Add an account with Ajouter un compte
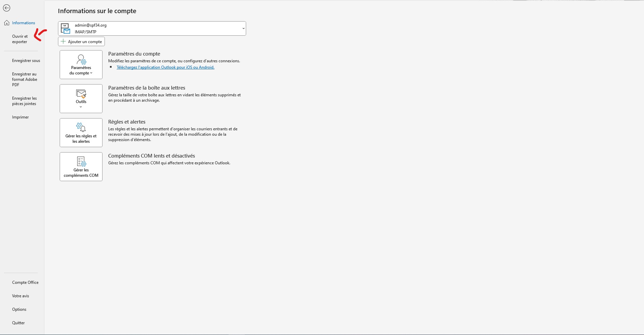644x335 pixels. point(81,42)
